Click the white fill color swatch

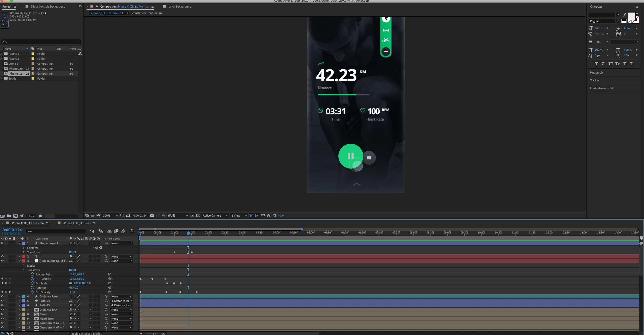(631, 16)
